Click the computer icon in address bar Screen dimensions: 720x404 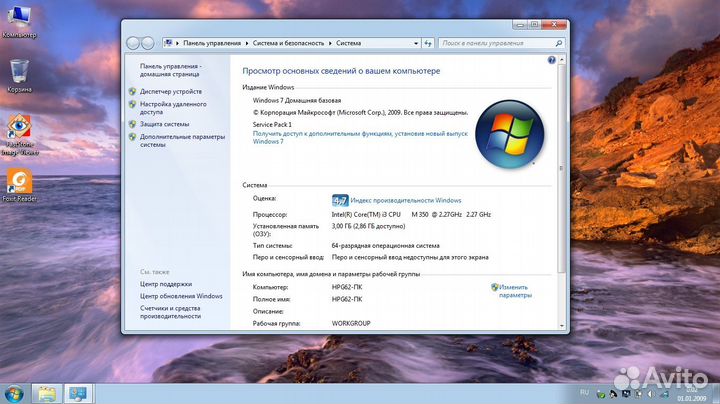[168, 43]
